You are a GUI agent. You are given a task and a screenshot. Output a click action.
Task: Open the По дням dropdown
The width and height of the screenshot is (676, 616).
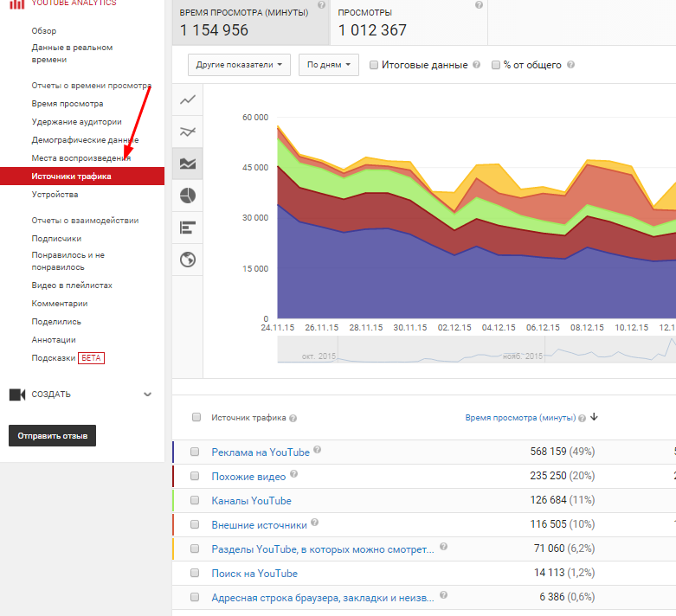[329, 65]
